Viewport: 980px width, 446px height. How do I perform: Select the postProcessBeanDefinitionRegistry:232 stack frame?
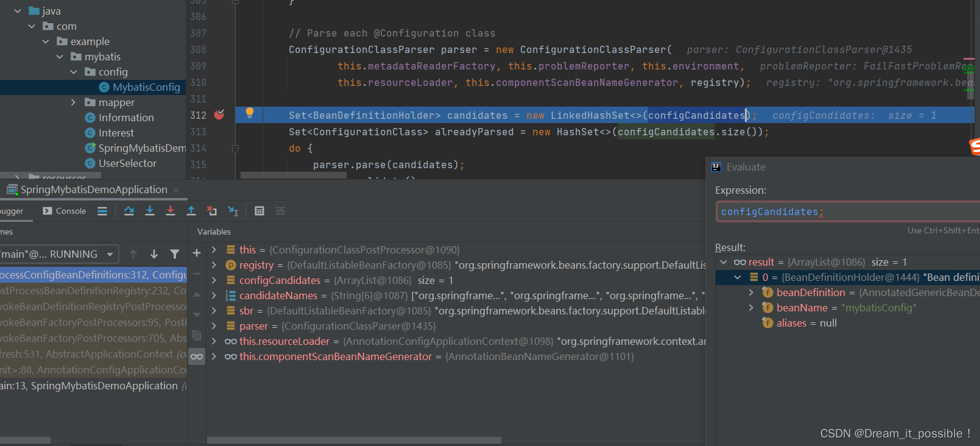coord(93,291)
